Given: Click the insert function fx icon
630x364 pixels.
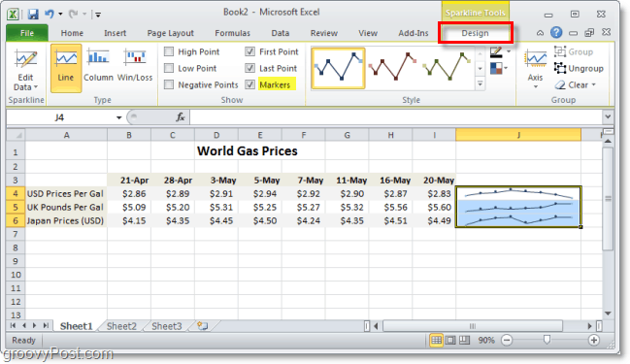Looking at the screenshot, I should [181, 117].
